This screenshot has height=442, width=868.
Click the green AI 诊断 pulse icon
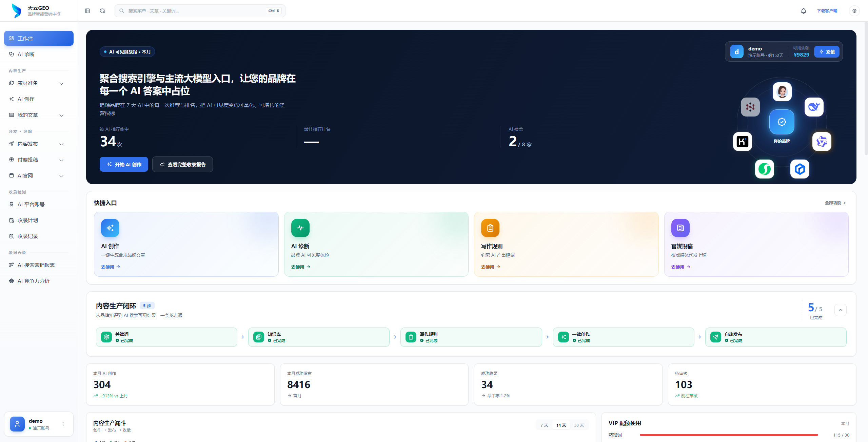pos(300,228)
